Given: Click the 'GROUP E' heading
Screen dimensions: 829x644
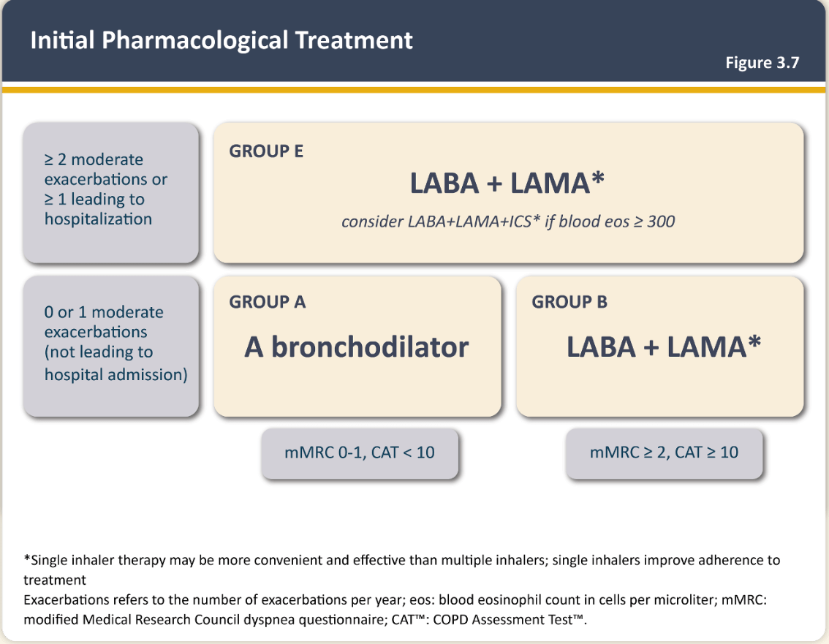Looking at the screenshot, I should click(266, 151).
